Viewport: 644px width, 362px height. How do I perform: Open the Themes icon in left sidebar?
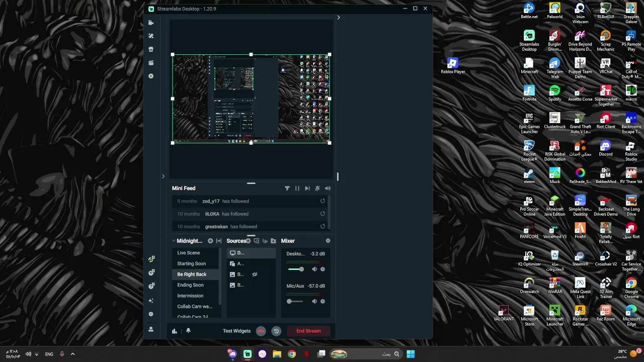[x=151, y=36]
